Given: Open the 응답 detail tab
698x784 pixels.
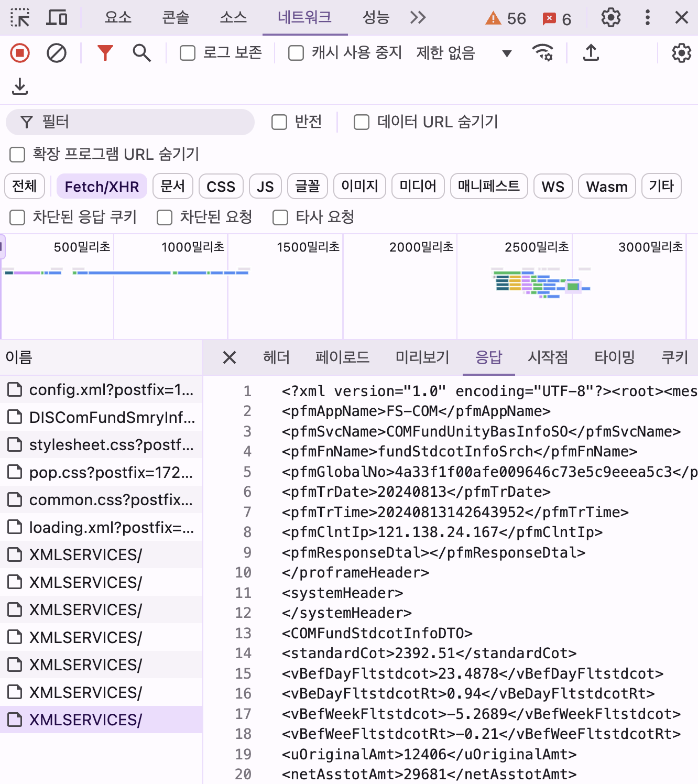Looking at the screenshot, I should pyautogui.click(x=488, y=357).
